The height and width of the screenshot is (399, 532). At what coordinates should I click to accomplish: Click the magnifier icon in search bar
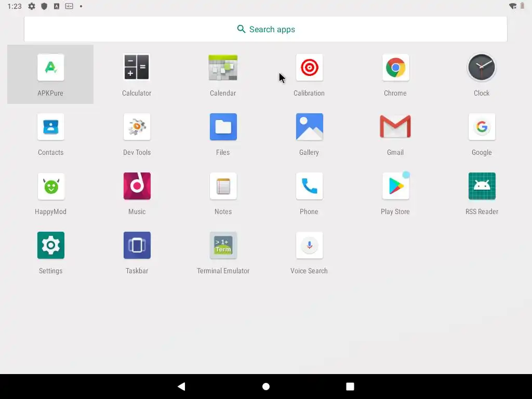click(x=241, y=29)
